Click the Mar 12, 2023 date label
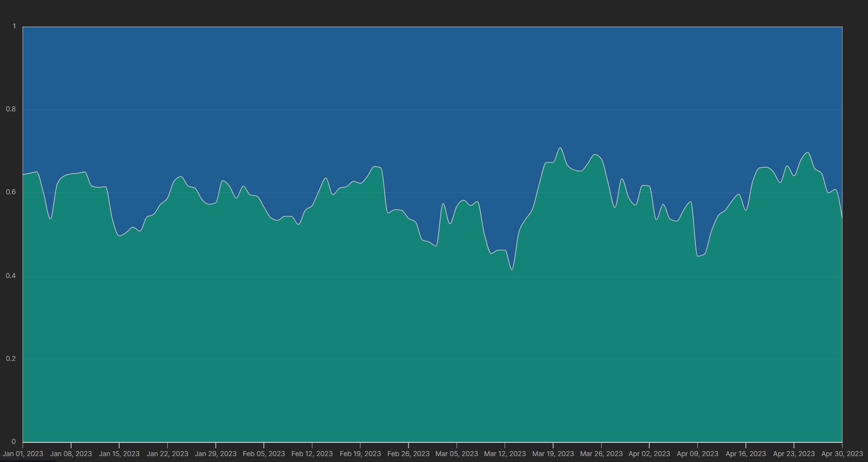This screenshot has width=868, height=462. click(505, 454)
